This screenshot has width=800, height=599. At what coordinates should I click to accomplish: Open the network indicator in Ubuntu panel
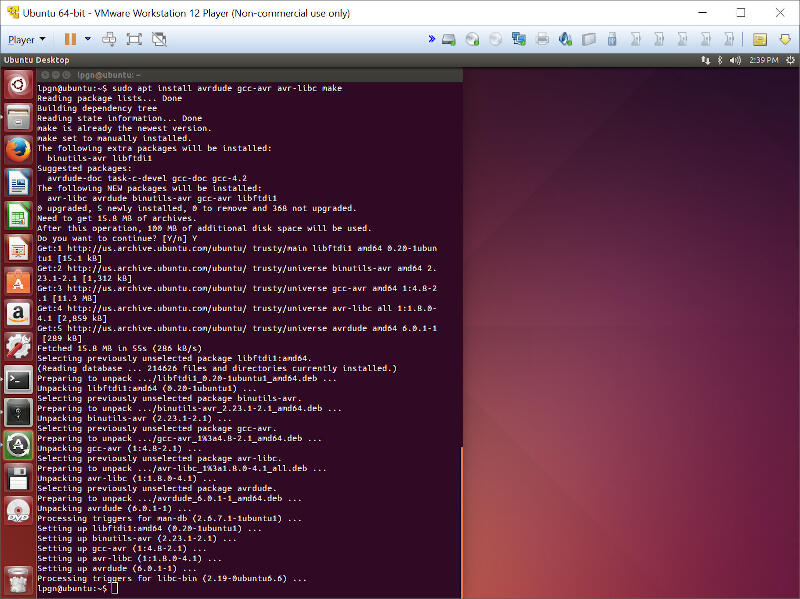(706, 60)
